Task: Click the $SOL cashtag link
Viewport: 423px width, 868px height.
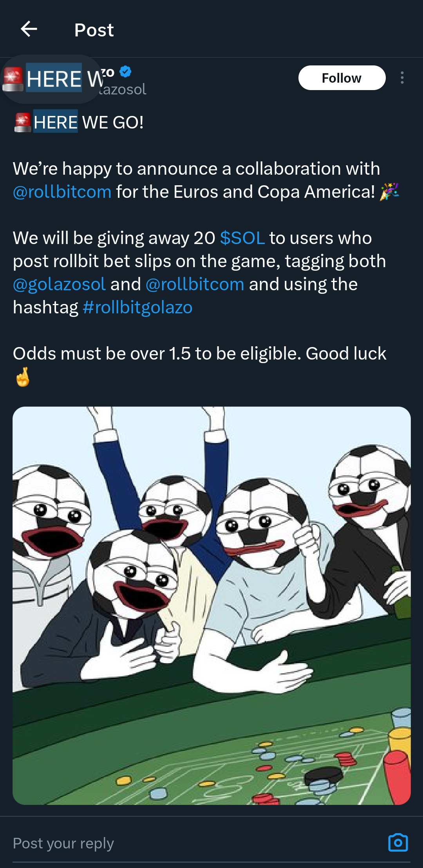Action: click(x=242, y=238)
